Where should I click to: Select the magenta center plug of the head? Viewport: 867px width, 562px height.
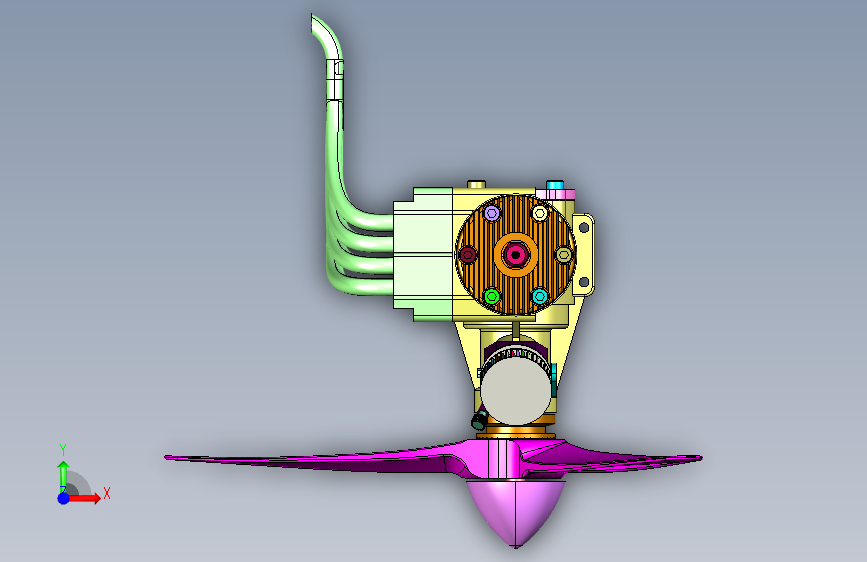(516, 255)
